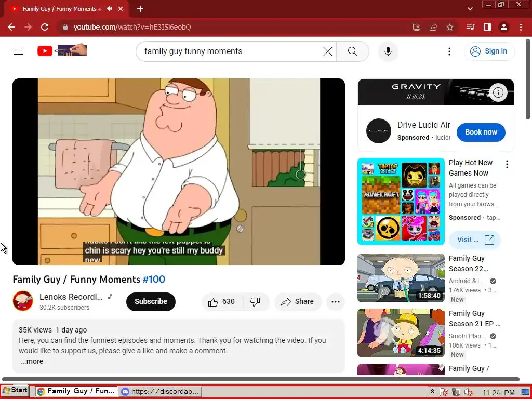
Task: Run the search with the magnifier button
Action: (353, 51)
